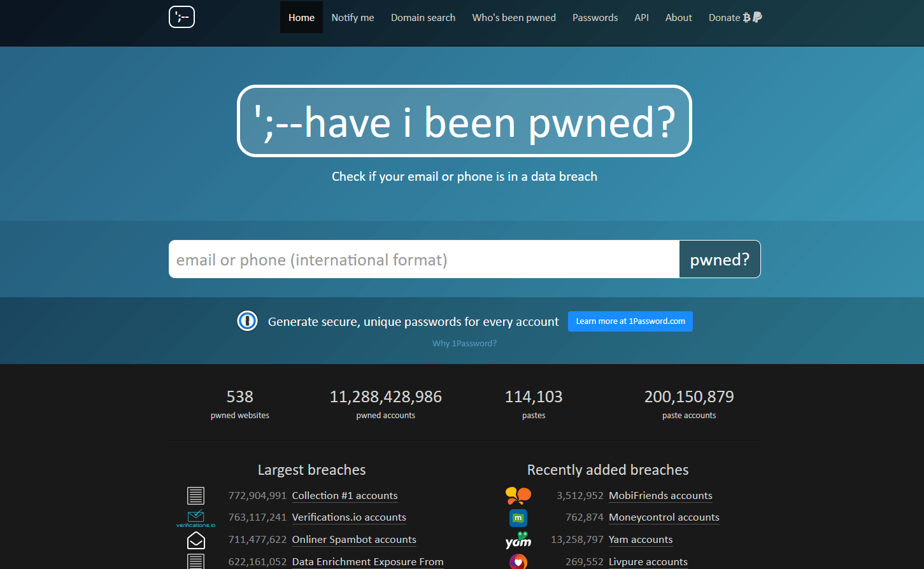Click Check if your email or phone tagline
924x569 pixels.
pyautogui.click(x=464, y=176)
